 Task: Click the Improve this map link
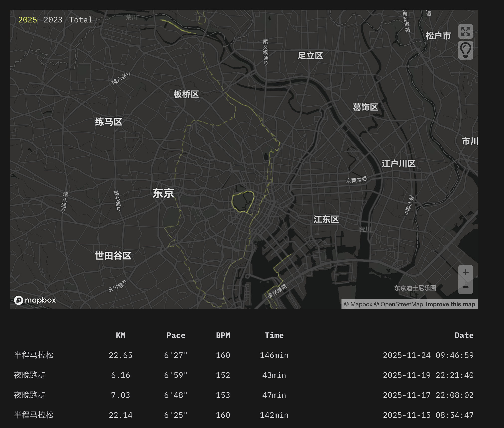(450, 304)
